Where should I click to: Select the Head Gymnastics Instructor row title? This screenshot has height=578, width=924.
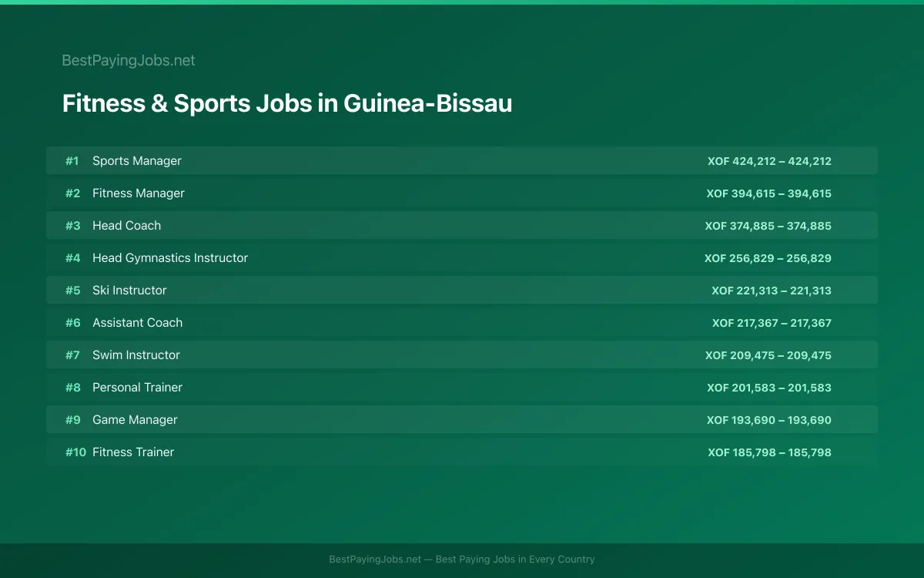click(x=170, y=258)
